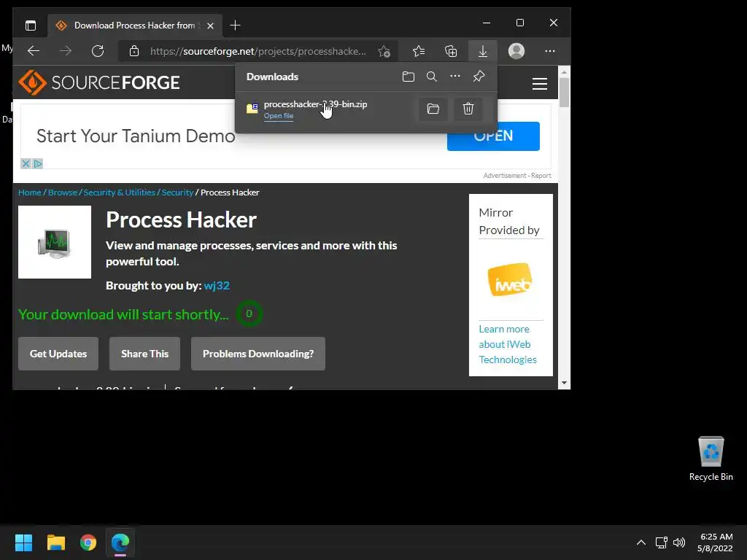
Task: Open Edge Settings and more menu
Action: point(550,51)
